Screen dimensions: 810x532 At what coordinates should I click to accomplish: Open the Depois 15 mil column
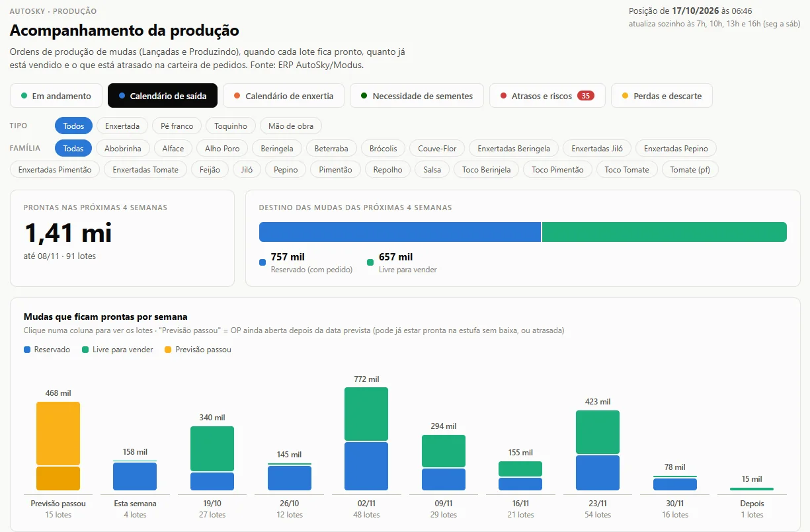[752, 489]
